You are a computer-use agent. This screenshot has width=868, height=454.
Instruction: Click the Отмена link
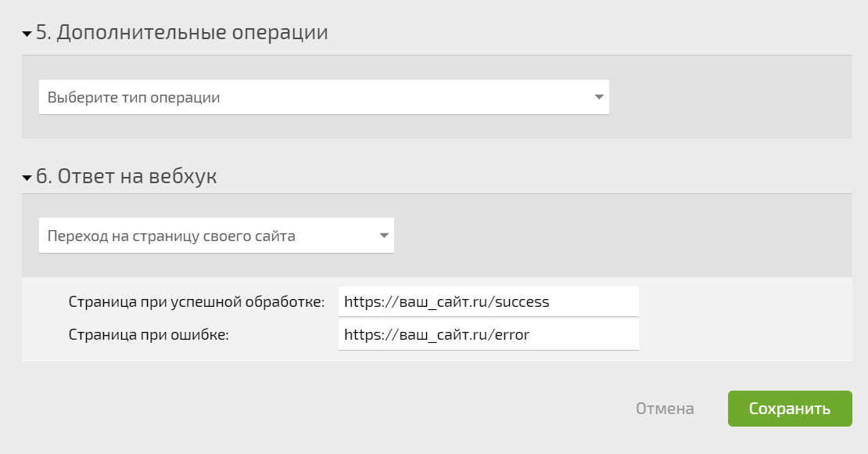pyautogui.click(x=664, y=409)
